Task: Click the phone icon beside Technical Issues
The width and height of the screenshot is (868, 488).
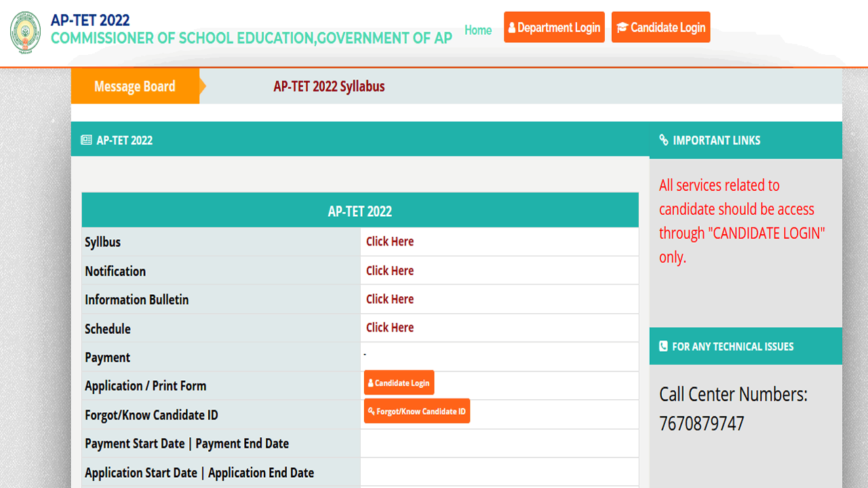Action: pyautogui.click(x=663, y=346)
